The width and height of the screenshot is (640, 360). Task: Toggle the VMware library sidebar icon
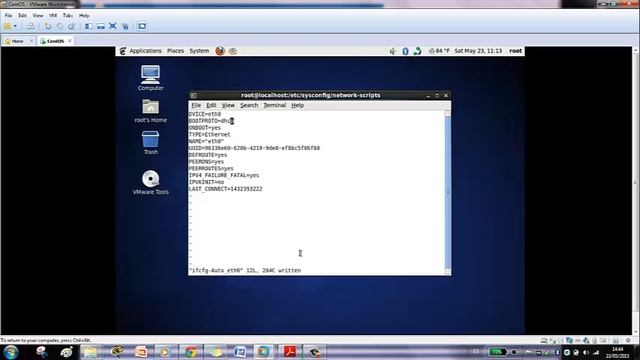coord(88,26)
